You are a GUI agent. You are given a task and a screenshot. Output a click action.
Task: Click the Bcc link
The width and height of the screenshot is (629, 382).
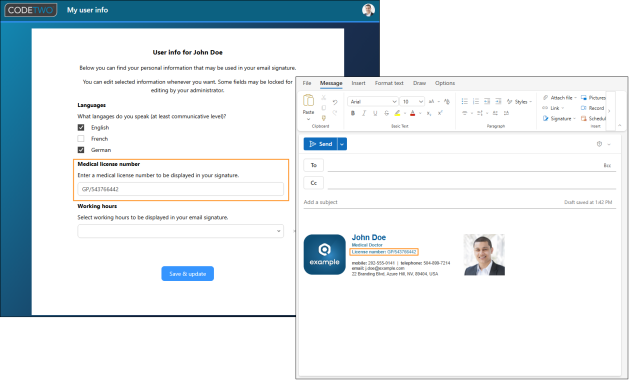point(607,166)
